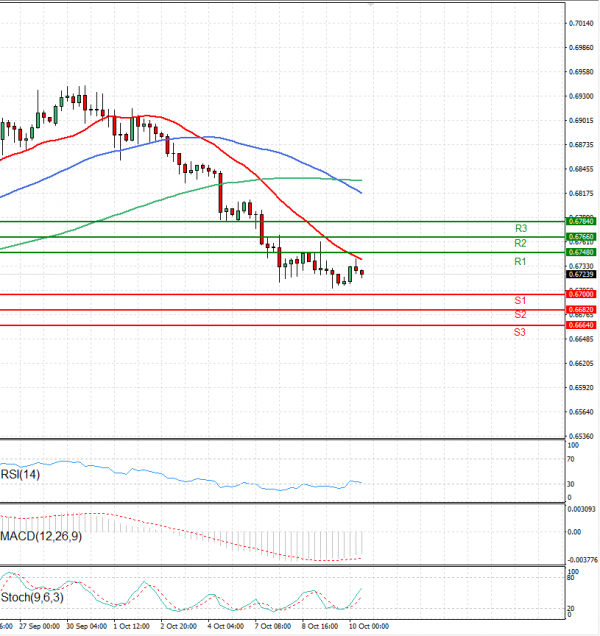Click the 10 Oct 00:00 time label

pyautogui.click(x=369, y=627)
